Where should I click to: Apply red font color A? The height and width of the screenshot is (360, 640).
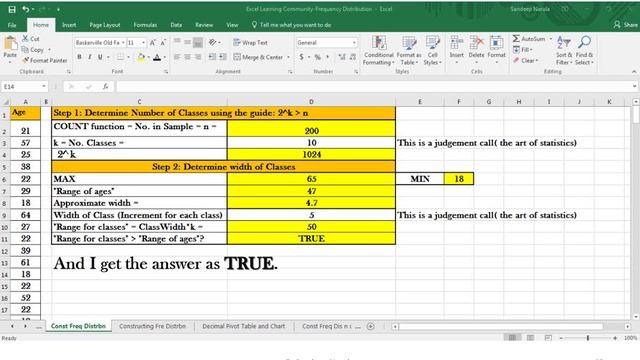(x=157, y=57)
